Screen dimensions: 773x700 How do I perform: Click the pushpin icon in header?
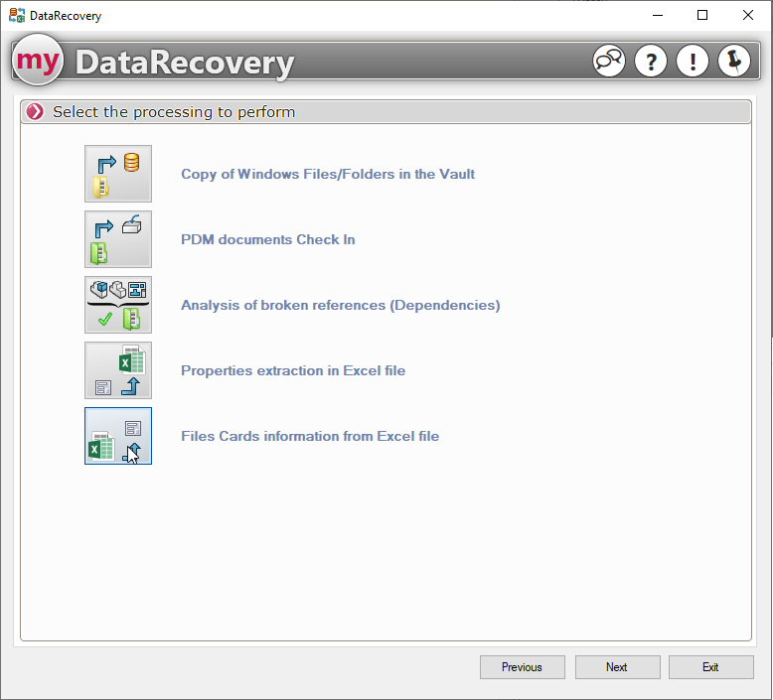pos(734,62)
